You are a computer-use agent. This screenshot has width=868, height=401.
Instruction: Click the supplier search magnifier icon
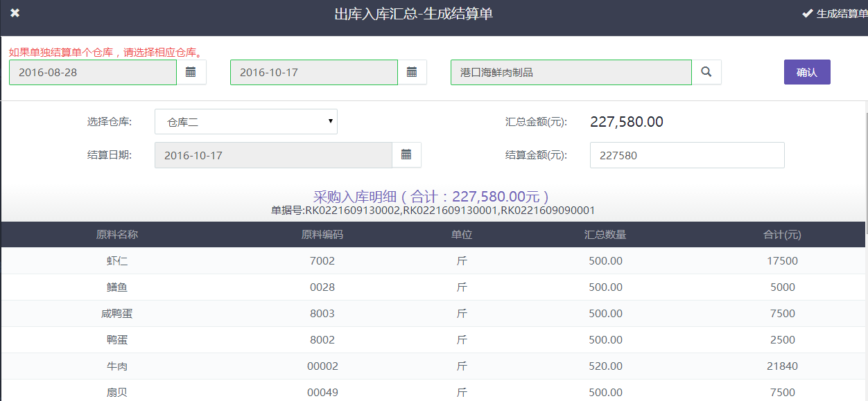706,72
